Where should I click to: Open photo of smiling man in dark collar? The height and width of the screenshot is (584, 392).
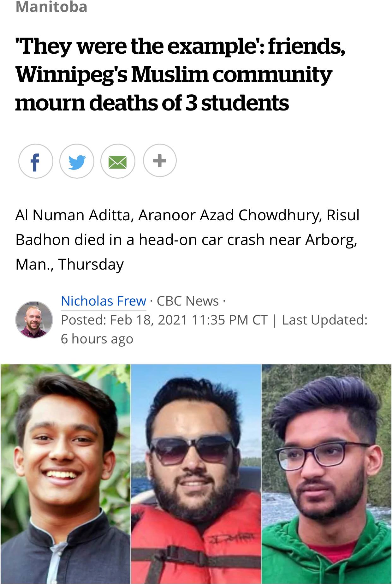coord(65,474)
